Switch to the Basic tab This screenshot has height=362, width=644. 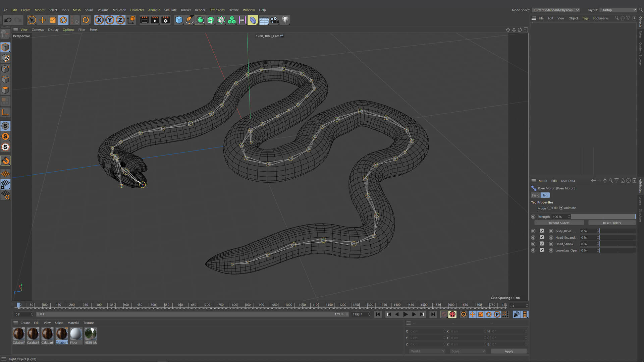coord(535,195)
